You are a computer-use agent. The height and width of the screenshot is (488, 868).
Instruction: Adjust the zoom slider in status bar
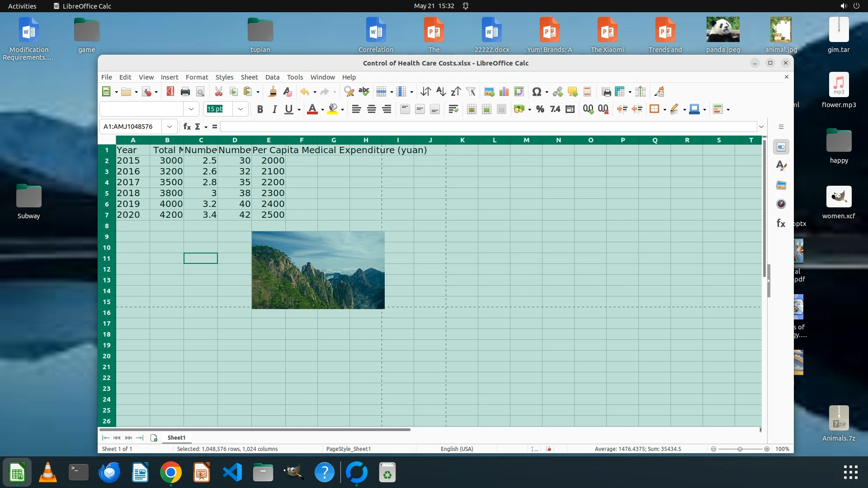[x=740, y=449]
